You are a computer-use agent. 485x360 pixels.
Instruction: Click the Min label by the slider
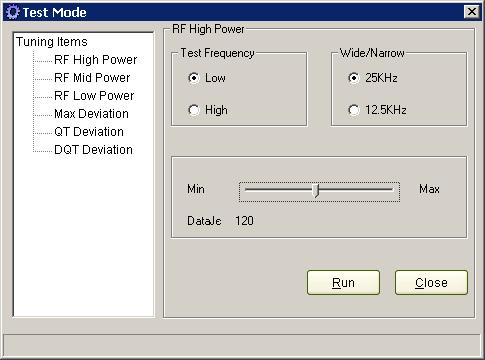pyautogui.click(x=196, y=189)
